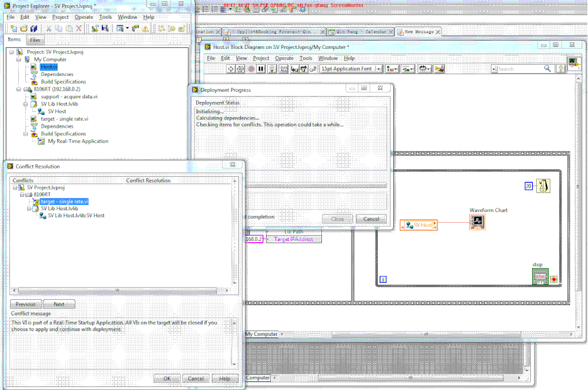The image size is (588, 390).
Task: Toggle Retain Wire Values icon
Action: pyautogui.click(x=284, y=69)
